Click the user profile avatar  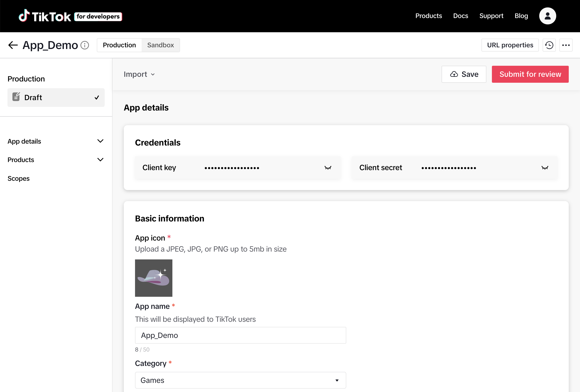click(548, 16)
